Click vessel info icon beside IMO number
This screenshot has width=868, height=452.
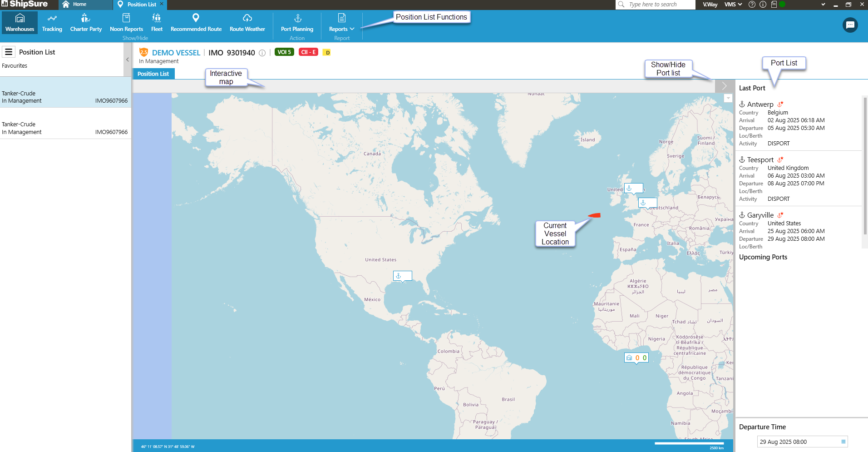[x=262, y=53]
